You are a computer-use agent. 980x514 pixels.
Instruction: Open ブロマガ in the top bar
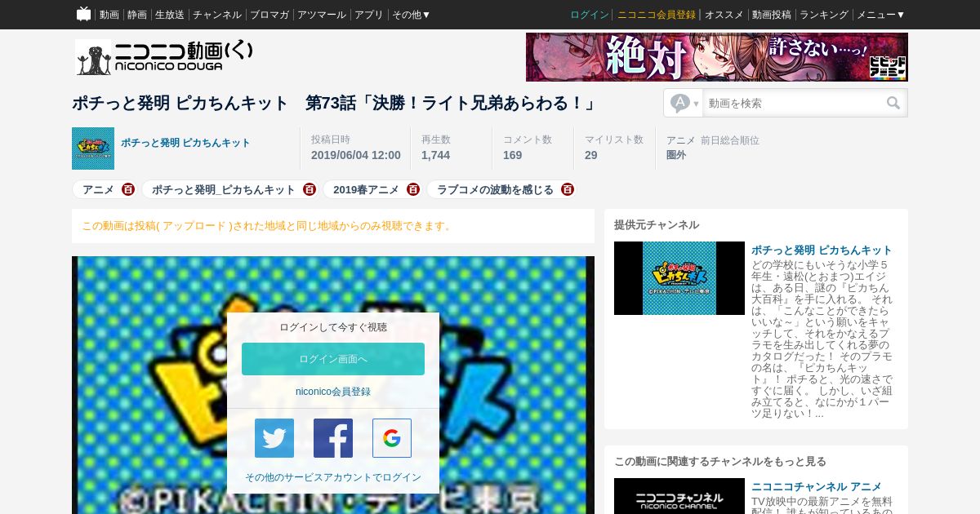269,15
